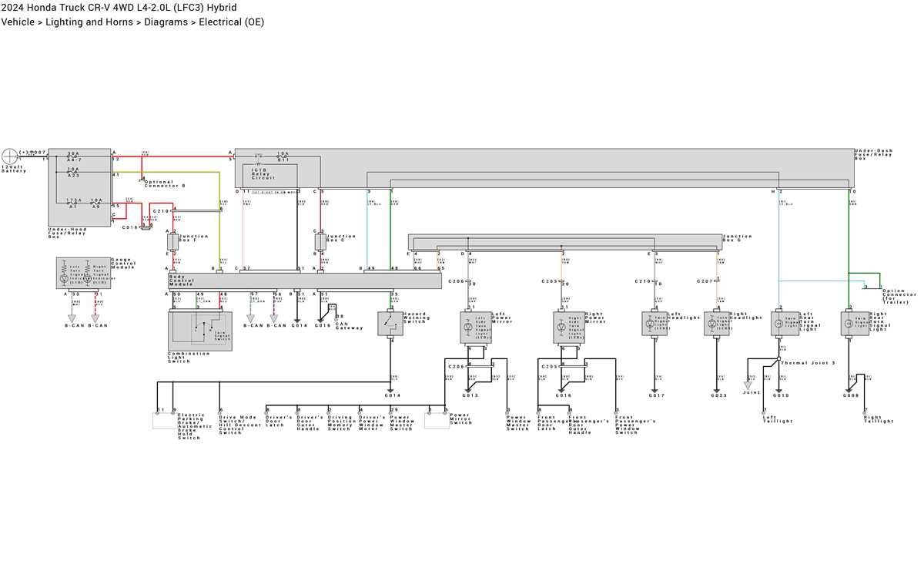Viewport: 924px width, 578px height.
Task: Click the Right Taillight label
Action: click(x=879, y=419)
